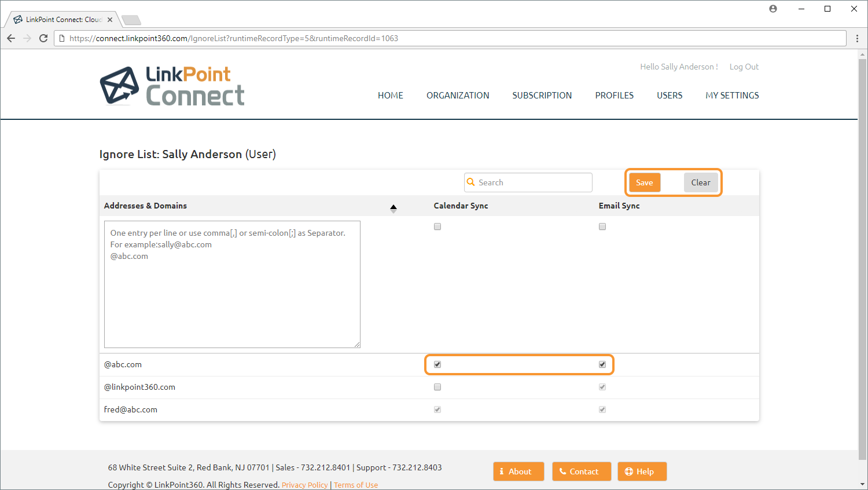868x490 pixels.
Task: Click in the Search input field
Action: tap(528, 182)
